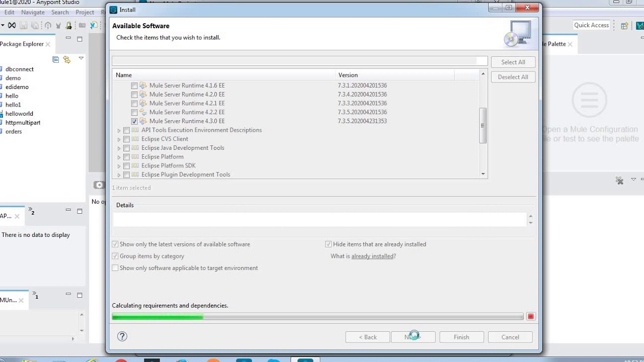Image resolution: width=644 pixels, height=362 pixels.
Task: Close the MUn... panel tab
Action: click(21, 301)
